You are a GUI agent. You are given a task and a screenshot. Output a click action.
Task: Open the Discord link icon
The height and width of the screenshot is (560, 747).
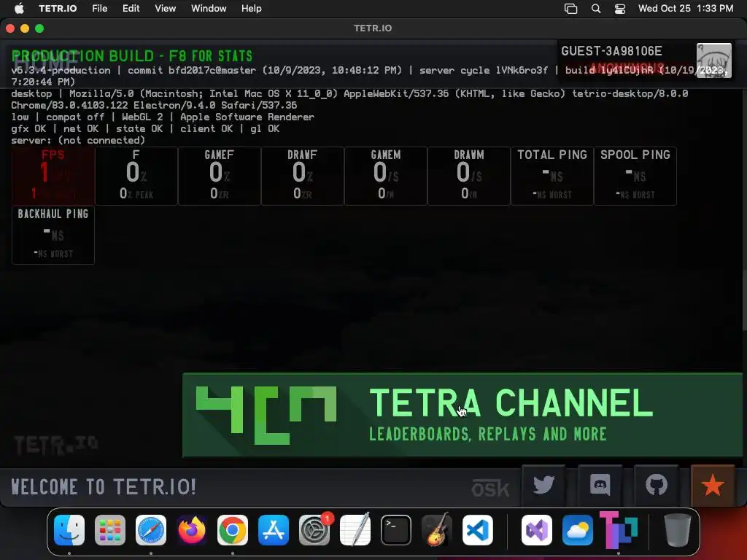[600, 485]
